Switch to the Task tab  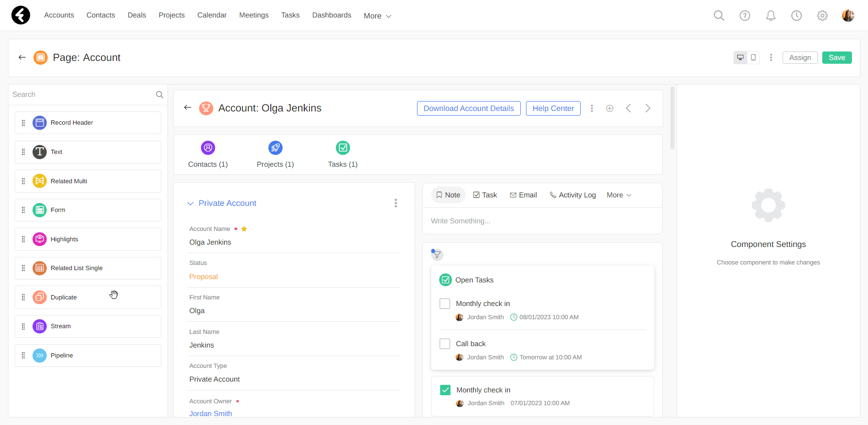pos(485,195)
